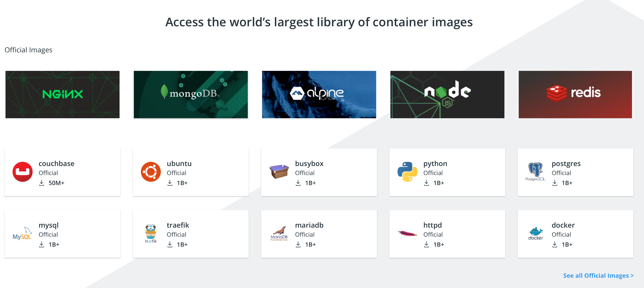Open the mongoDB official image banner

tap(191, 94)
